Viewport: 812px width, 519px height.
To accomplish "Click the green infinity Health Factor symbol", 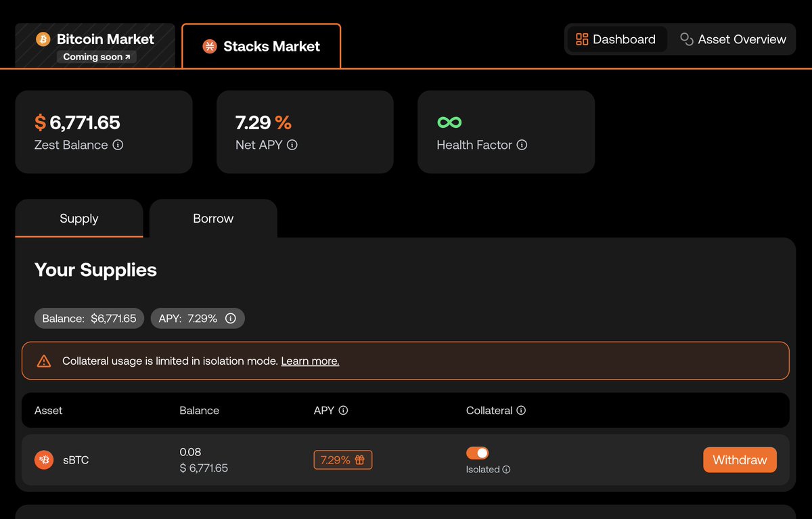I will [449, 122].
